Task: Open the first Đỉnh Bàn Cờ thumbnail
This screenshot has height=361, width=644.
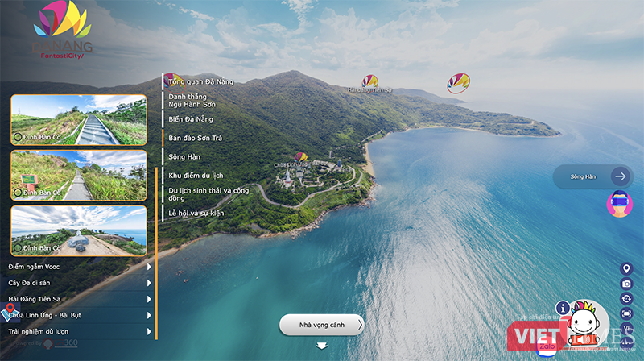Action: (x=79, y=120)
